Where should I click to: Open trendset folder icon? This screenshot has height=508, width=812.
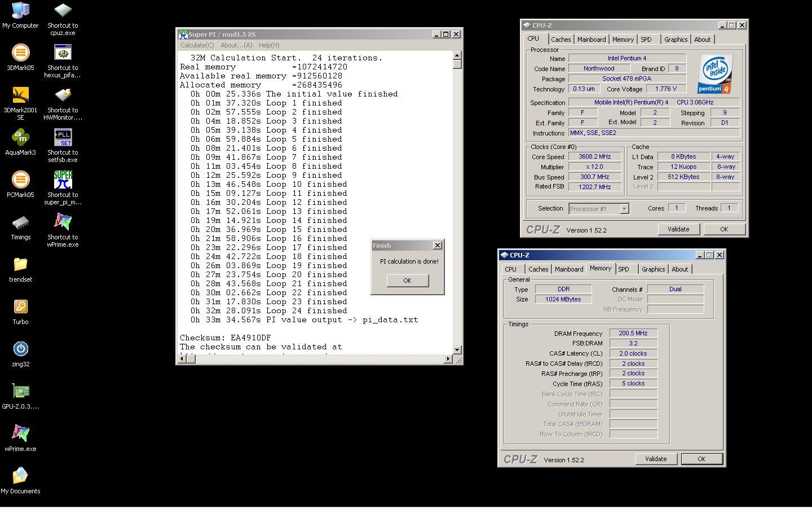20,269
